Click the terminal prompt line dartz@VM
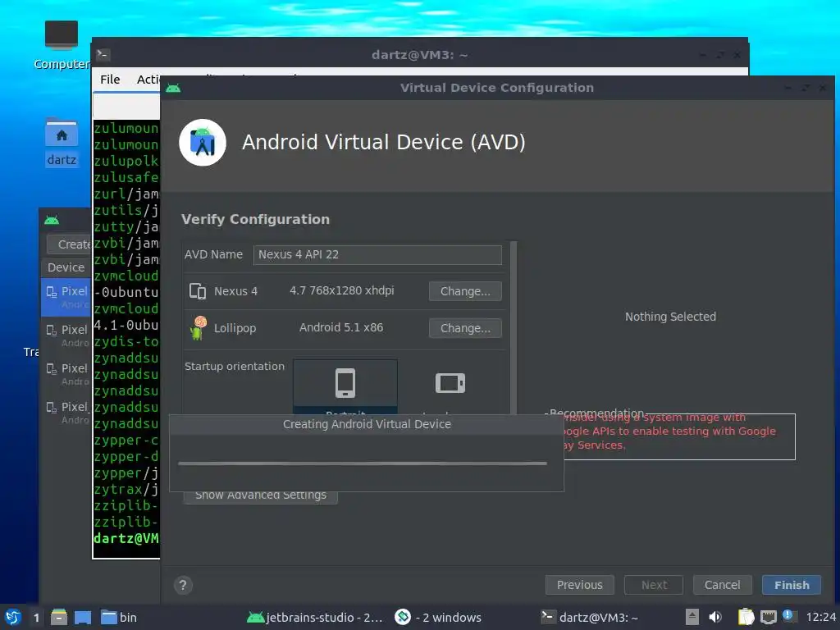The width and height of the screenshot is (840, 630). point(126,538)
